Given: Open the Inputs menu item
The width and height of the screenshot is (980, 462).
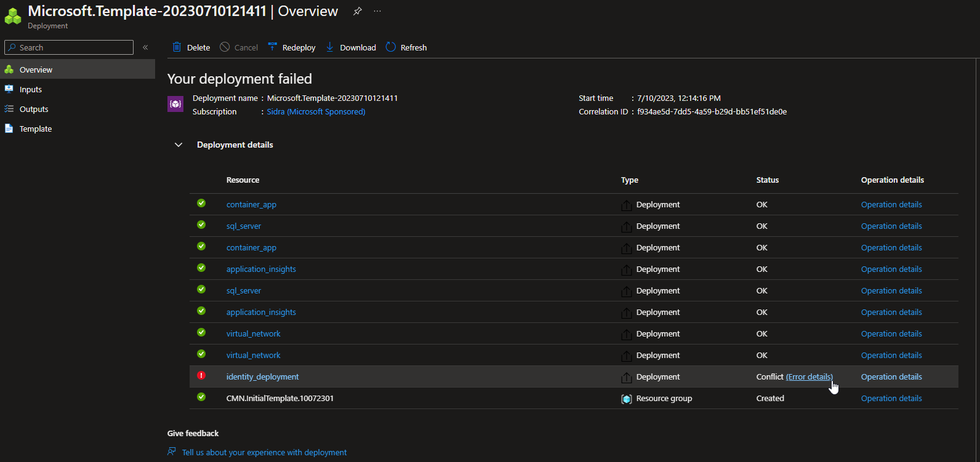Looking at the screenshot, I should coord(31,89).
